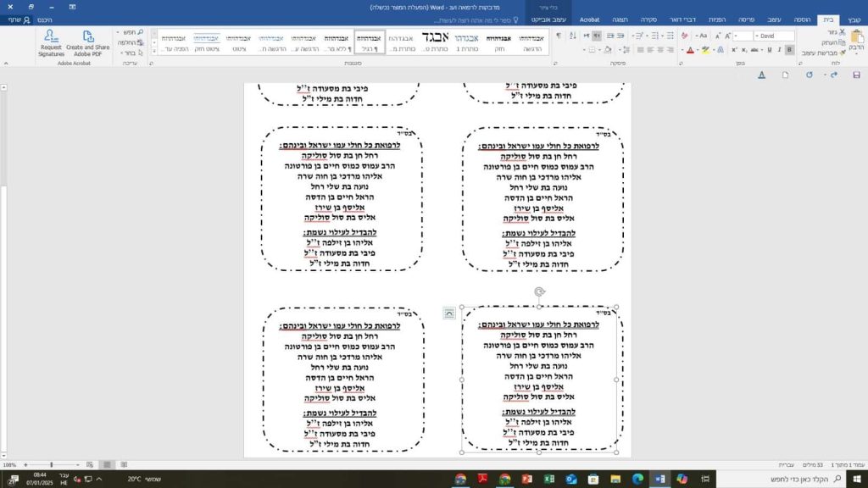Screen dimensions: 868x488
Task: Open the File (קובץ) tab
Action: pyautogui.click(x=854, y=20)
